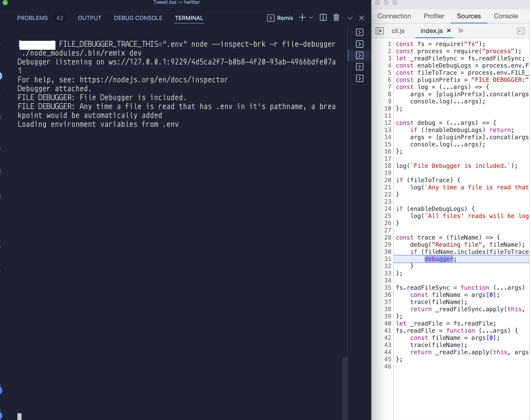This screenshot has height=420, width=530.
Task: Click line number 30 gutter
Action: pos(388,252)
